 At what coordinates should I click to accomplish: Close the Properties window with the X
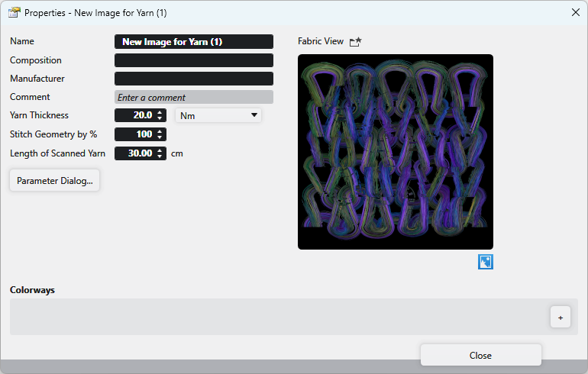[x=575, y=12]
